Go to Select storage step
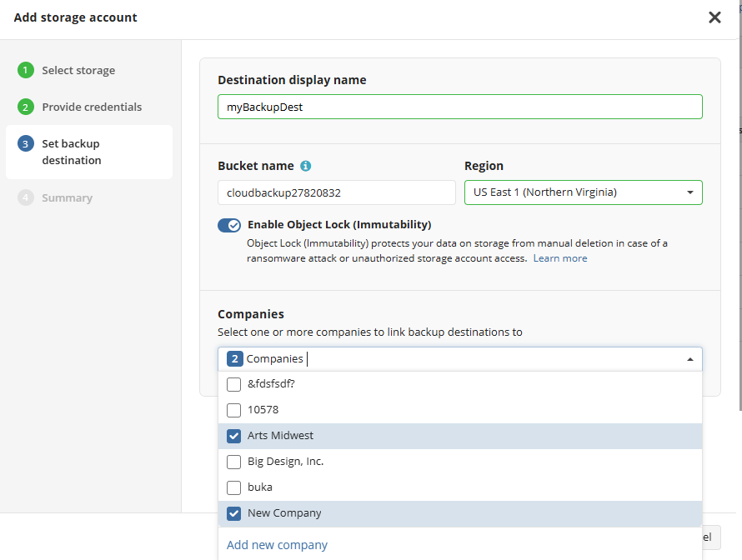Viewport: 742px width, 560px height. 78,71
